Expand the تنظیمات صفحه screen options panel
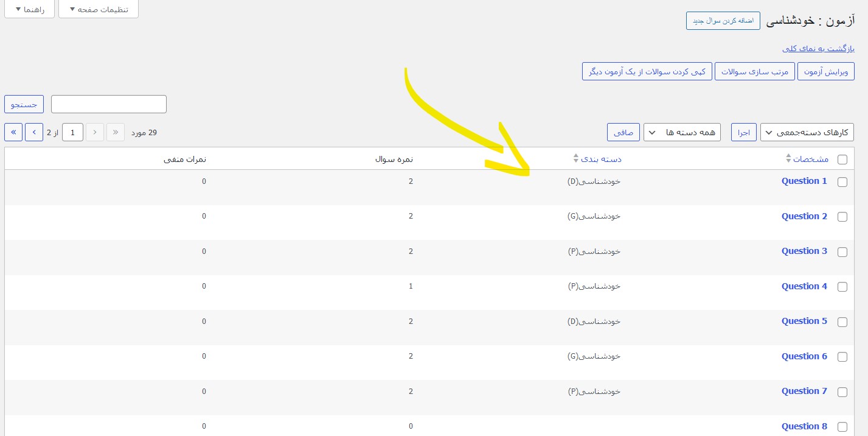This screenshot has width=868, height=436. click(x=99, y=9)
